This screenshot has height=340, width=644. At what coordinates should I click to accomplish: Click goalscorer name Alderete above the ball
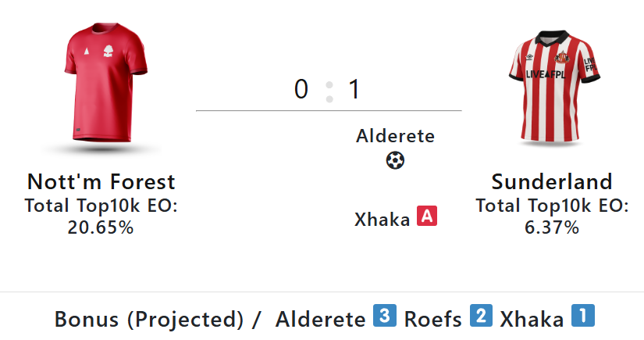click(x=395, y=136)
